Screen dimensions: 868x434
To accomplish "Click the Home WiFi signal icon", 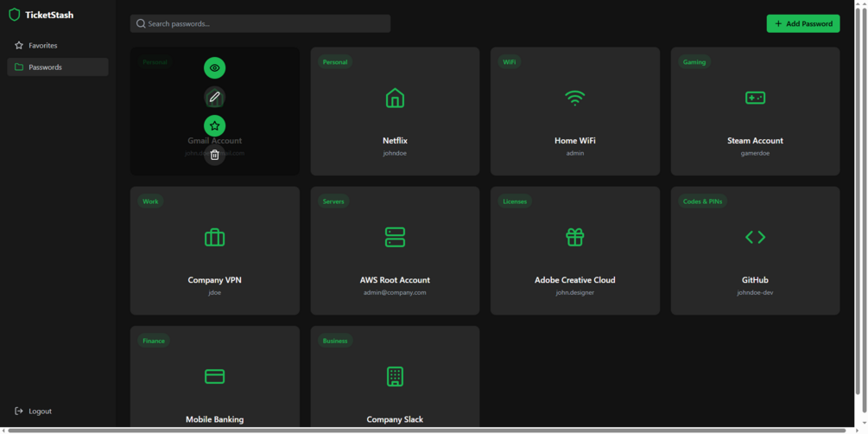I will coord(574,98).
